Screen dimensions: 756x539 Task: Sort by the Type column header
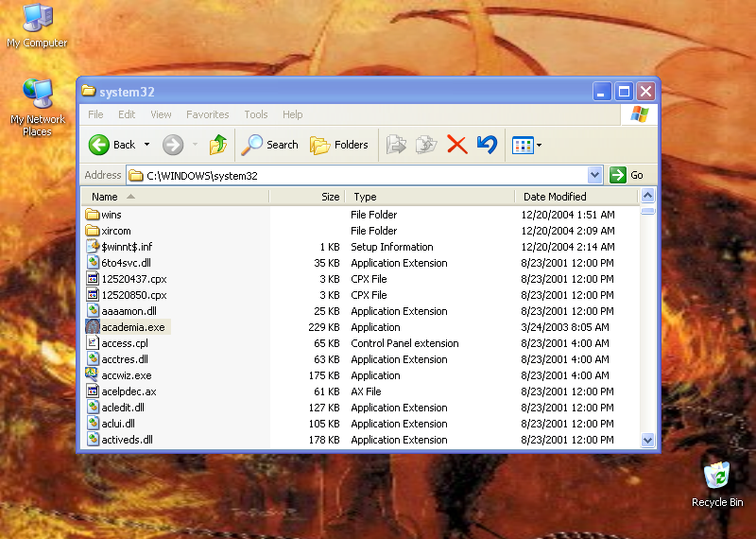430,197
